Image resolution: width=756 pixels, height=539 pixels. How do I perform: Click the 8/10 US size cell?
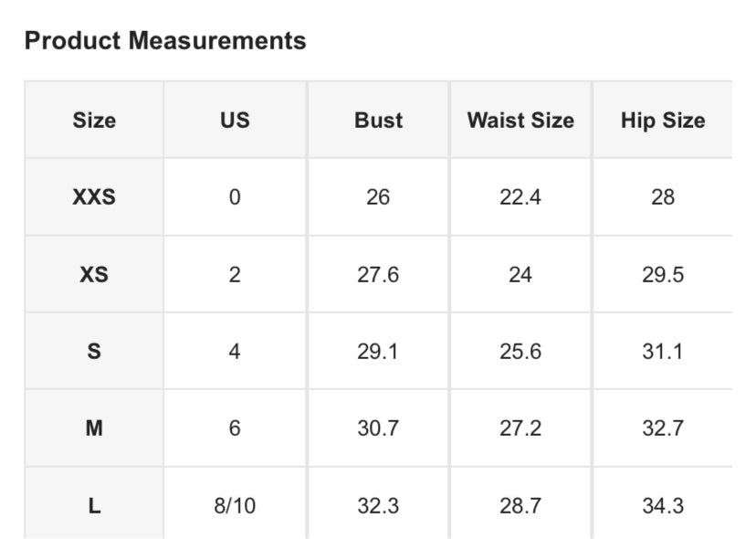pos(235,505)
